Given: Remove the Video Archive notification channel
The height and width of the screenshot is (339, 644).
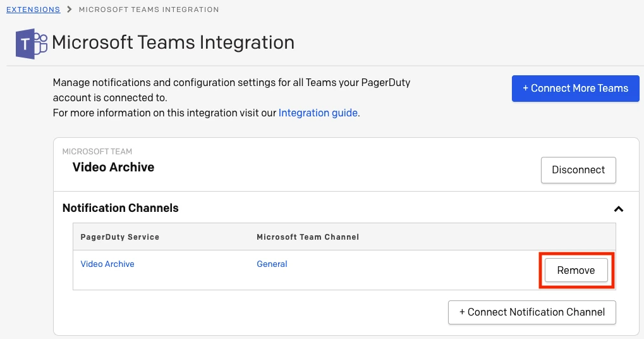Looking at the screenshot, I should coord(576,270).
